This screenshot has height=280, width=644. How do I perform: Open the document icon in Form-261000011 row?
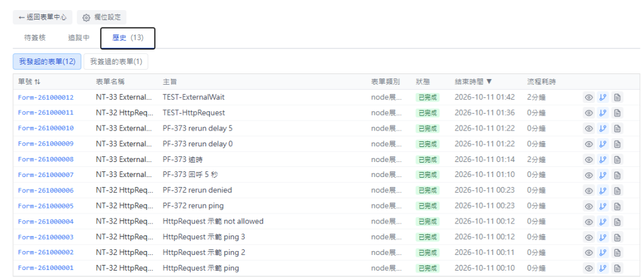click(x=617, y=113)
